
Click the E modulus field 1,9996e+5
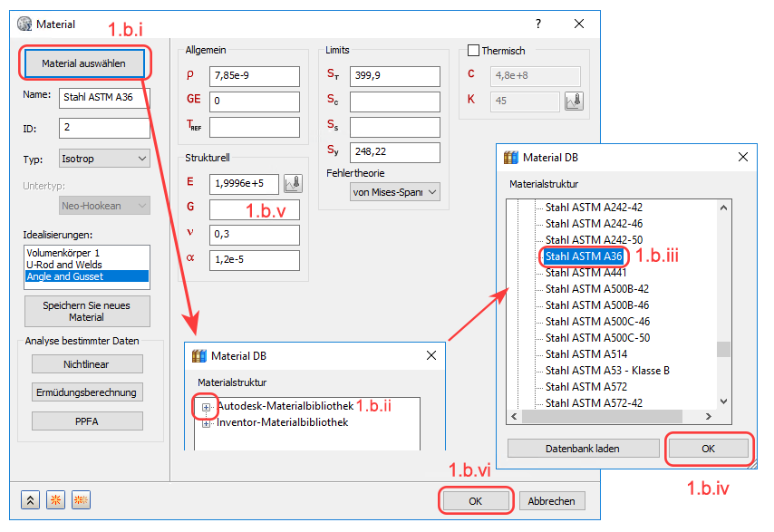tap(244, 184)
